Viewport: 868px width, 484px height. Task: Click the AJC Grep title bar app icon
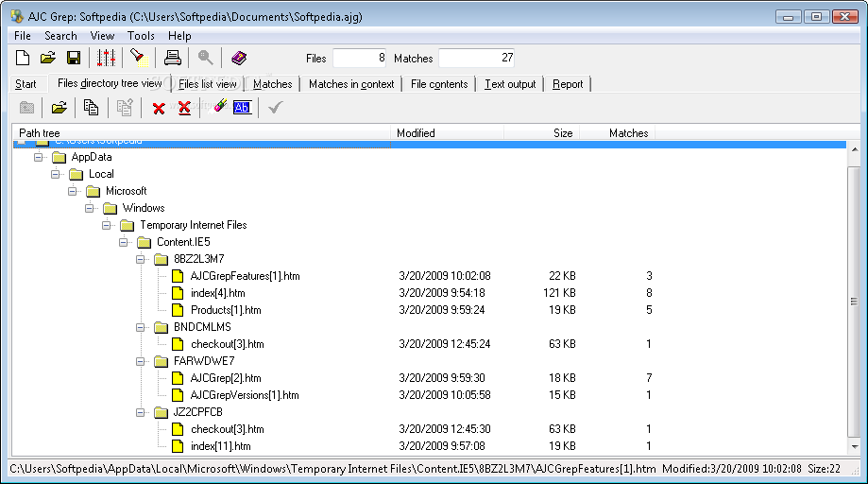(x=17, y=16)
